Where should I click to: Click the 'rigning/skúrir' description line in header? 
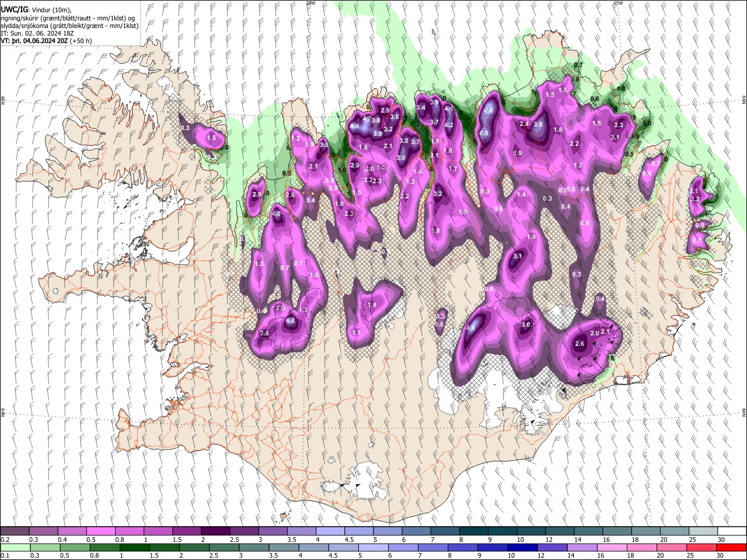pyautogui.click(x=68, y=18)
